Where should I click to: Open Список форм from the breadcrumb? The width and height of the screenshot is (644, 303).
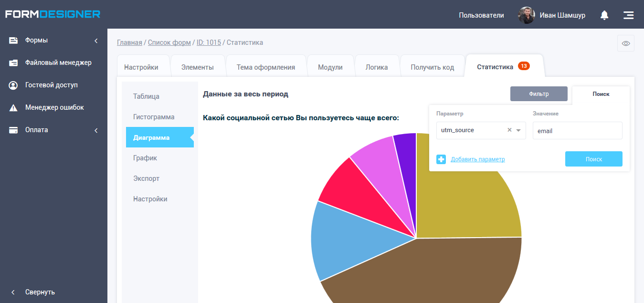(169, 42)
